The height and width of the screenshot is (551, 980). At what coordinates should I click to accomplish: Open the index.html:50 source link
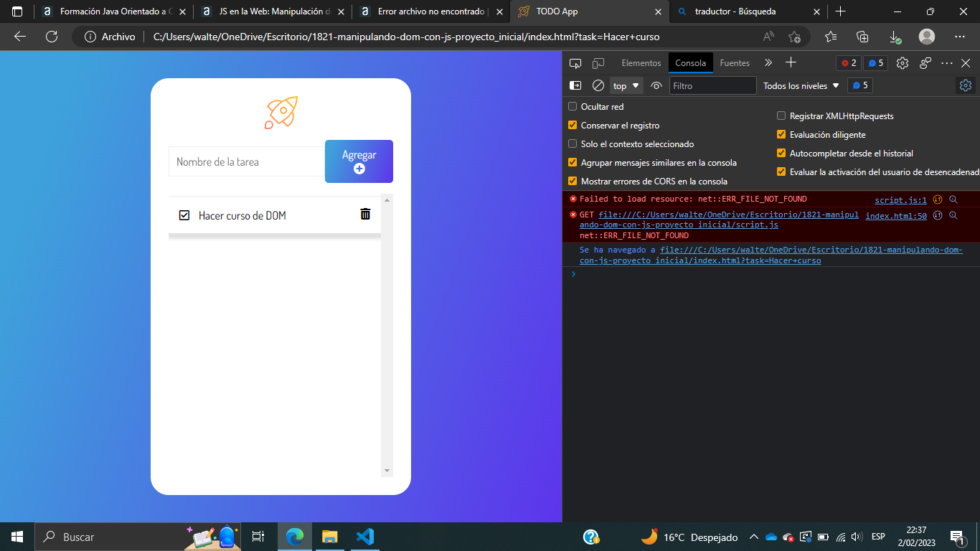pos(896,216)
